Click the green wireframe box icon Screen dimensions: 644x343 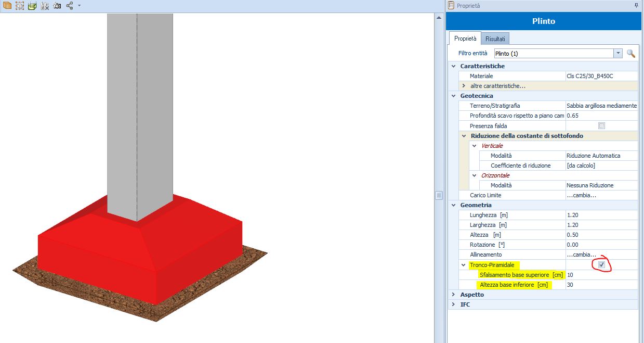(x=32, y=6)
